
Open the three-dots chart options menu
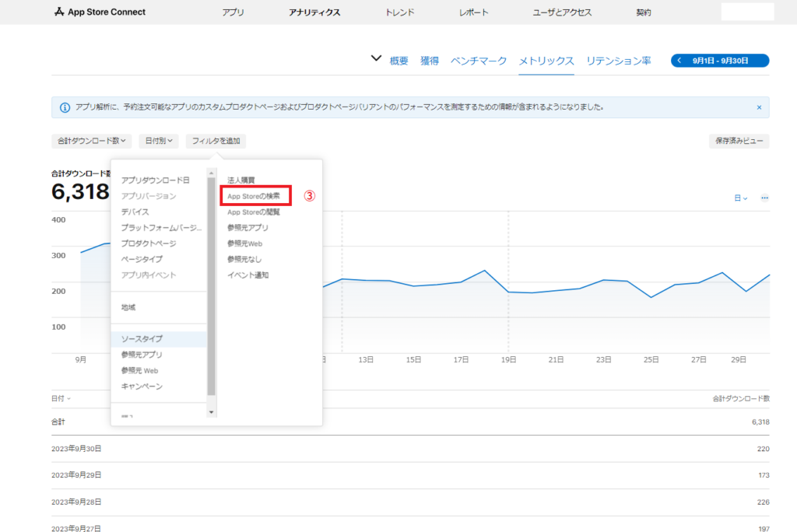[764, 198]
